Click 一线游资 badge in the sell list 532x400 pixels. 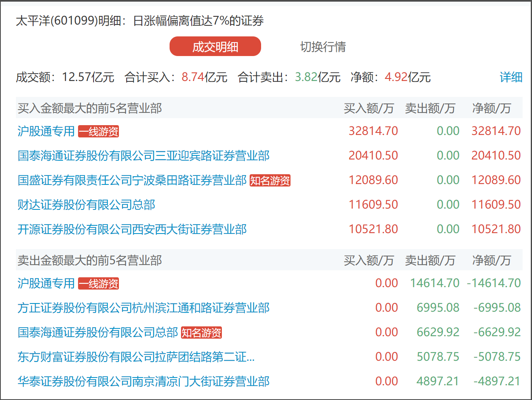tap(98, 284)
